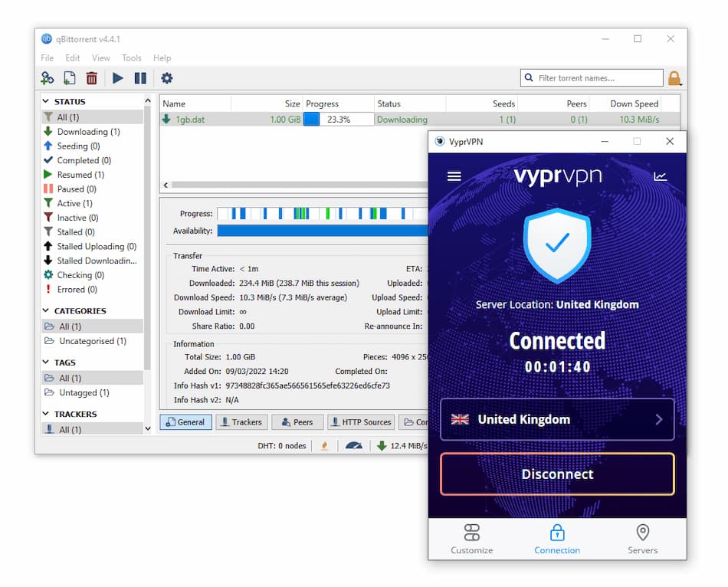Open qBittorrent Options via the gear icon

(x=166, y=77)
